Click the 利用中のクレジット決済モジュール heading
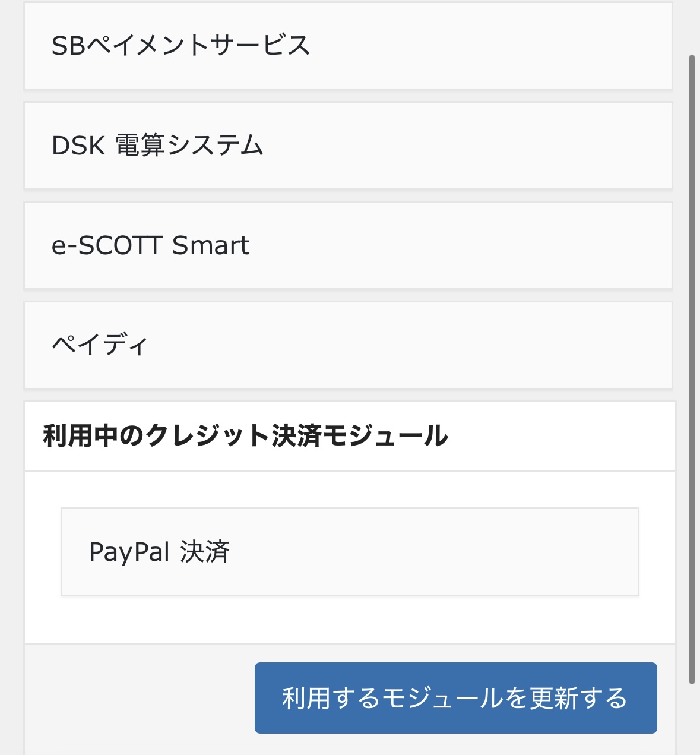 (x=245, y=436)
